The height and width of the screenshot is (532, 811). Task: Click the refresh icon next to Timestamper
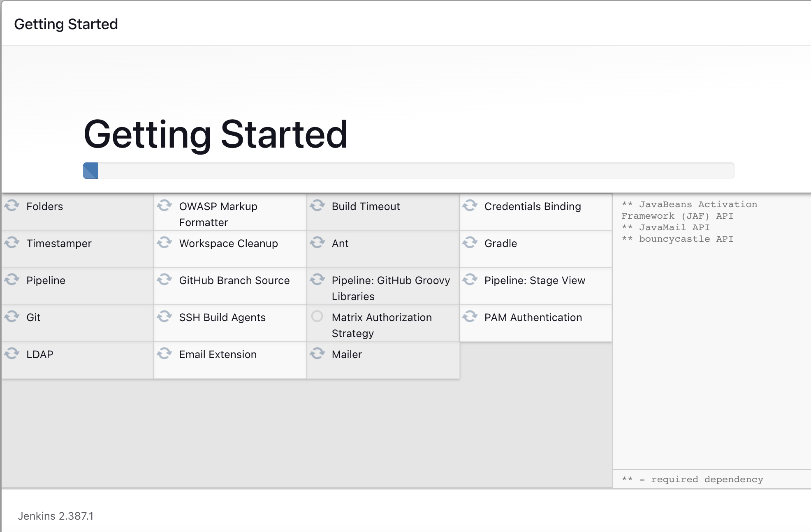coord(12,242)
